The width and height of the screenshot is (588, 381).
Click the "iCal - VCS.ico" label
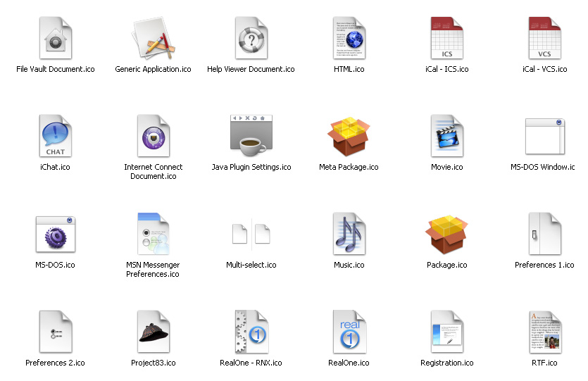tap(545, 69)
